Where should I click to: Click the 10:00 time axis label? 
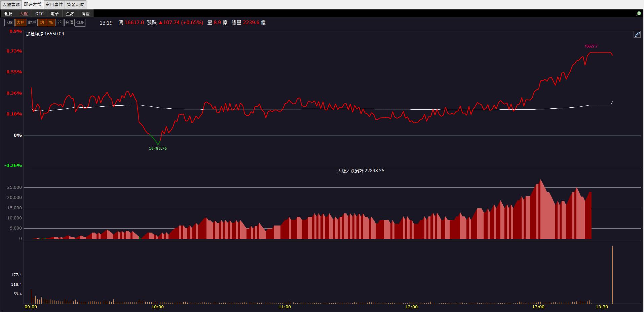[158, 307]
